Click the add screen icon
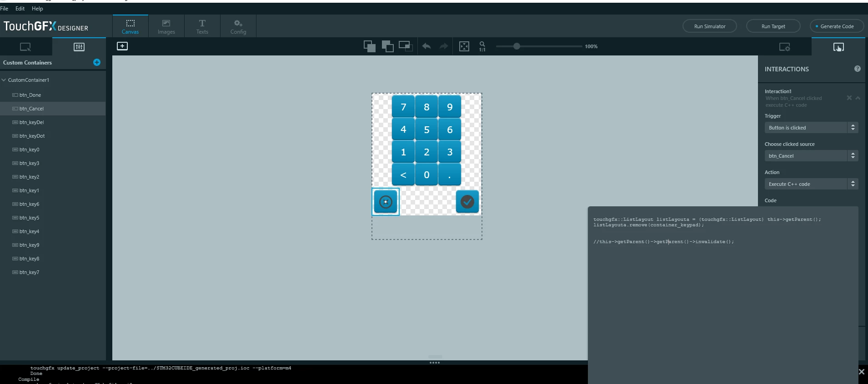Viewport: 868px width, 384px height. (x=122, y=46)
